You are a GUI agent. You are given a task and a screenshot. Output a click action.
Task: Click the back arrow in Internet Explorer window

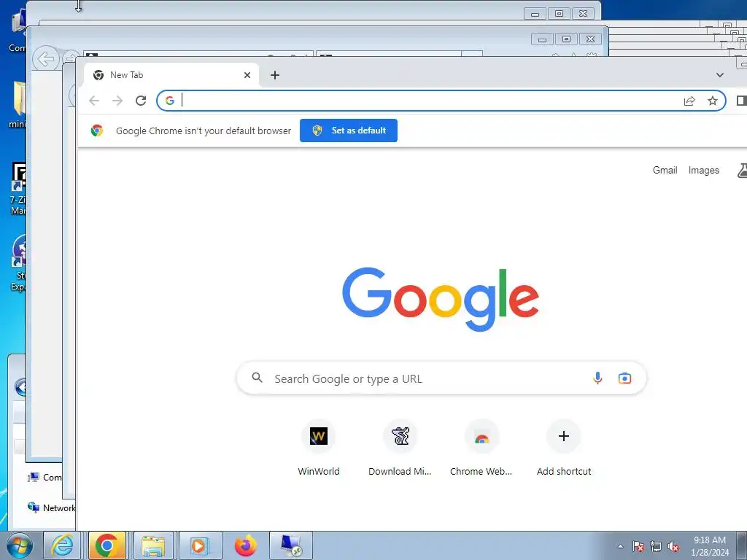[x=45, y=60]
